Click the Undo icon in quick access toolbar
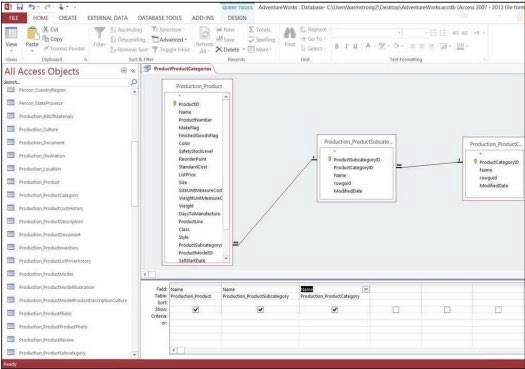Viewport: 525px width, 369px height. [x=31, y=7]
